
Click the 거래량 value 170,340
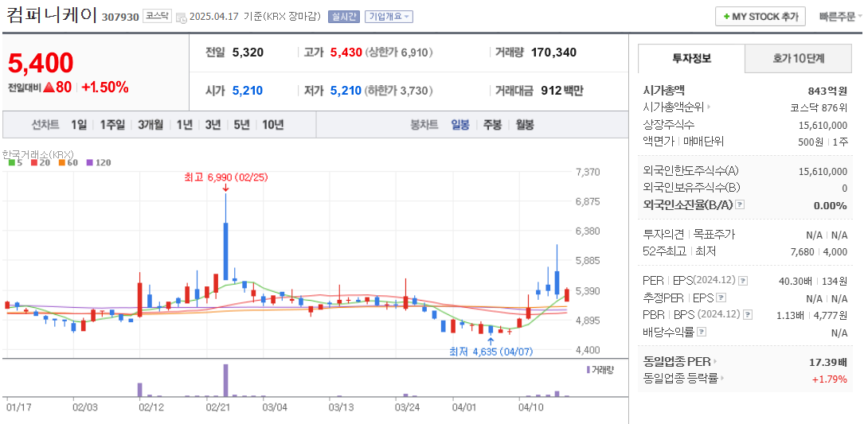pyautogui.click(x=553, y=53)
